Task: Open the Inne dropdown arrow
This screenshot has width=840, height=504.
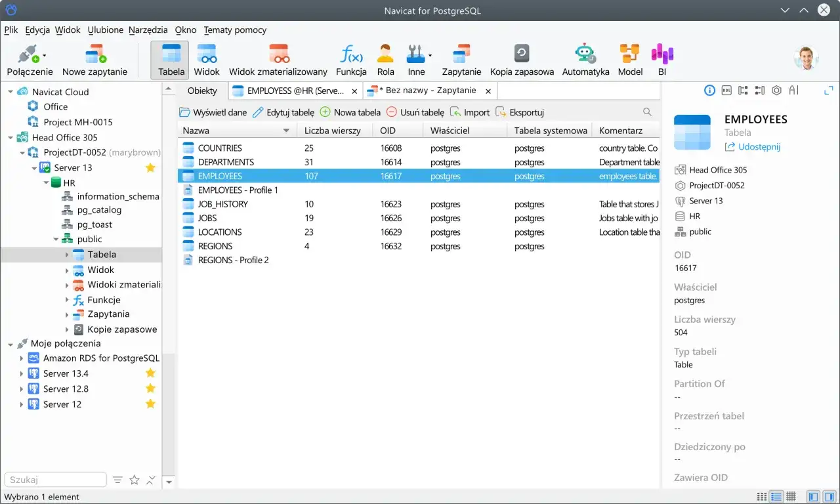Action: tap(430, 55)
